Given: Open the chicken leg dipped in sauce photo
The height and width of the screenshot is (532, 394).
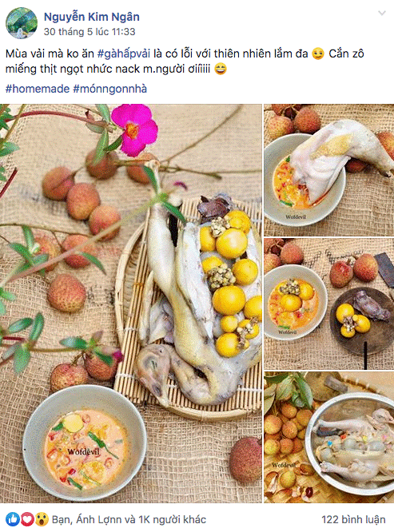Looking at the screenshot, I should pyautogui.click(x=329, y=170).
